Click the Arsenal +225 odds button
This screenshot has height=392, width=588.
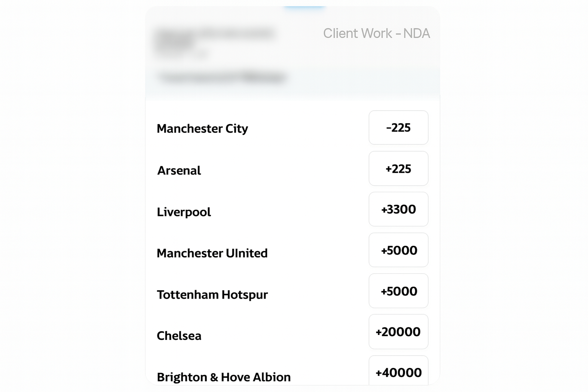[x=398, y=168]
